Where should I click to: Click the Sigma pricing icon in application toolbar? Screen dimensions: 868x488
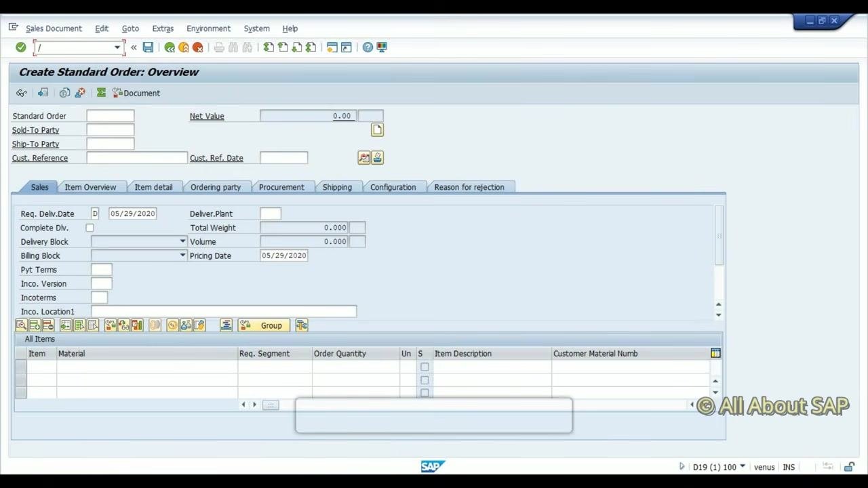[x=101, y=93]
